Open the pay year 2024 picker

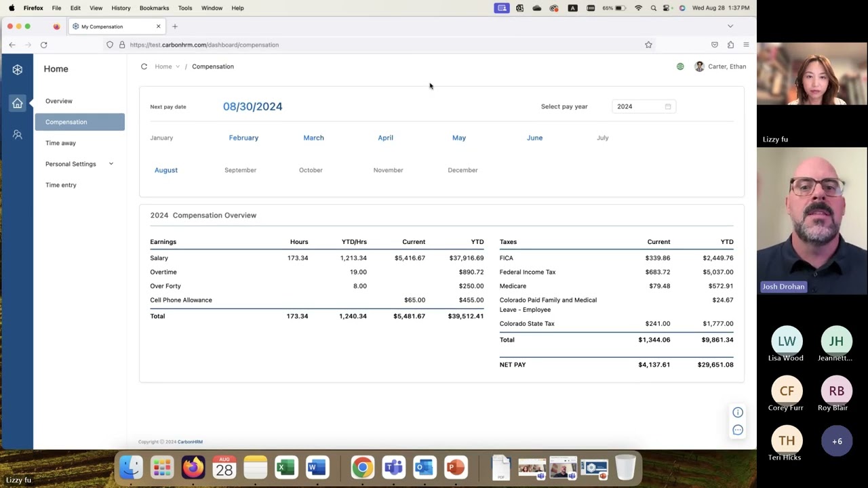(x=644, y=106)
